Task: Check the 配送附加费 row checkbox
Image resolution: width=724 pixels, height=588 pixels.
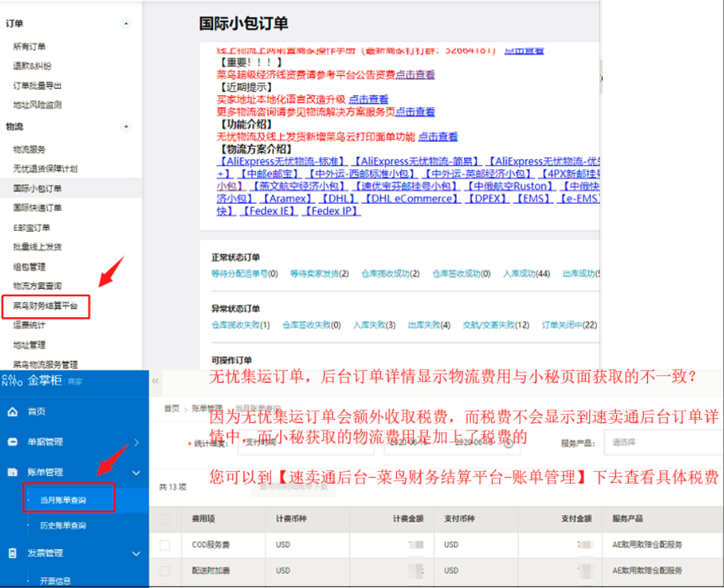Action: (165, 571)
